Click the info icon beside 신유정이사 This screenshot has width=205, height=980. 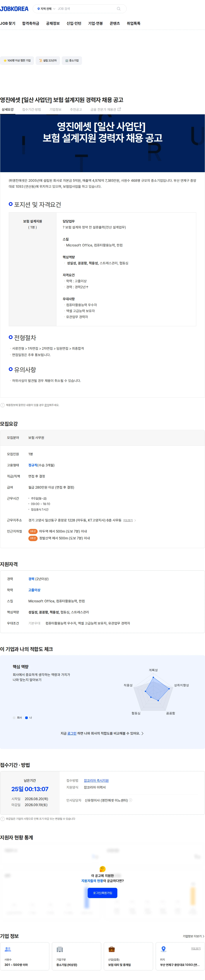130,800
